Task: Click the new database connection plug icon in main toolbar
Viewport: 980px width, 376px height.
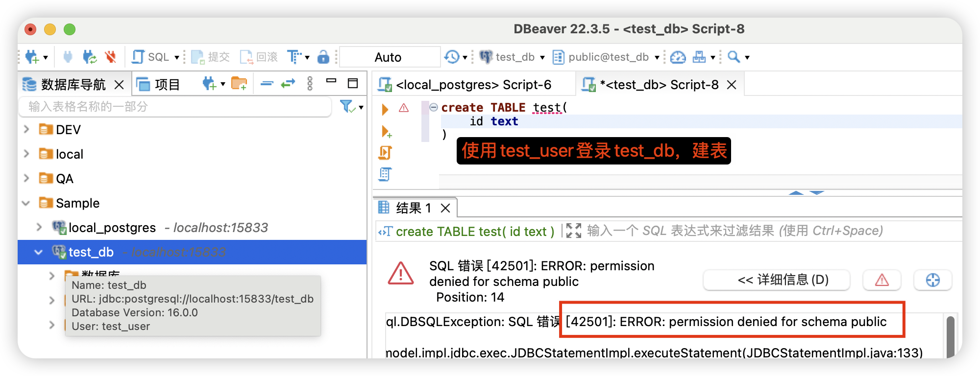Action: 32,57
